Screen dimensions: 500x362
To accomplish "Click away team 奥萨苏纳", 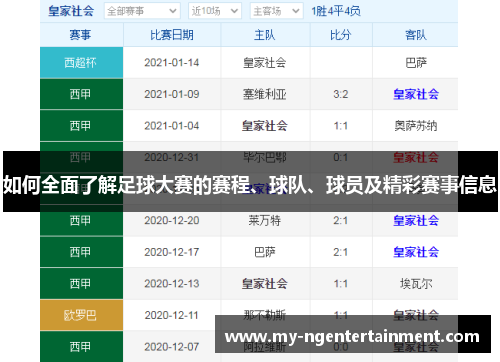I will 416,126.
